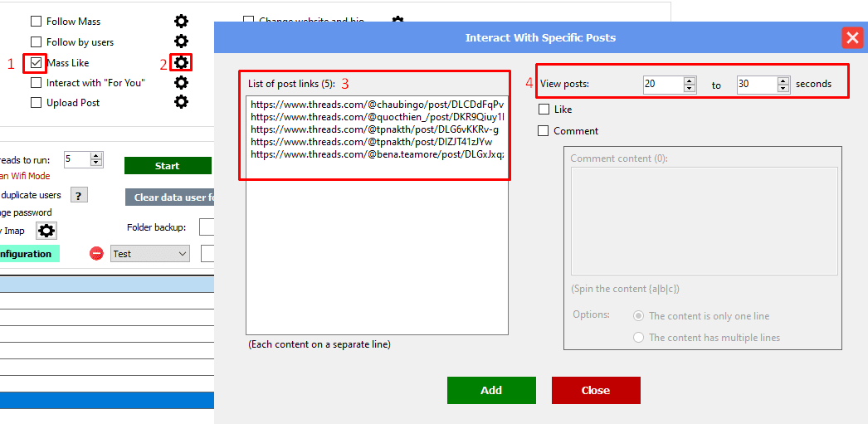Open Upload Post settings gear
Screen dimensions: 868x424
(181, 102)
